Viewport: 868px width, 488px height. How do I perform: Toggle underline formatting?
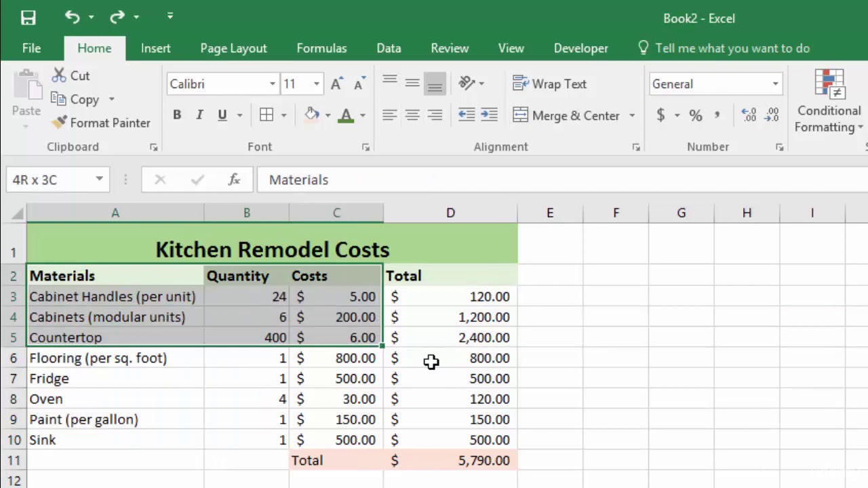pos(222,115)
